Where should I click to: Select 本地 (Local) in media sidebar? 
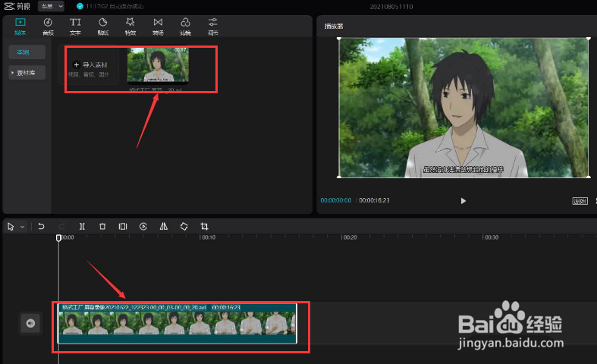[27, 52]
